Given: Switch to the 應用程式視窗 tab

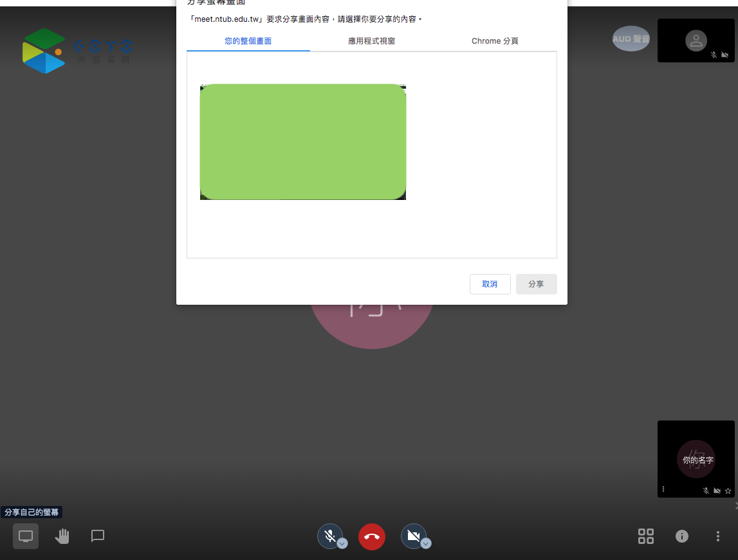Looking at the screenshot, I should 371,41.
